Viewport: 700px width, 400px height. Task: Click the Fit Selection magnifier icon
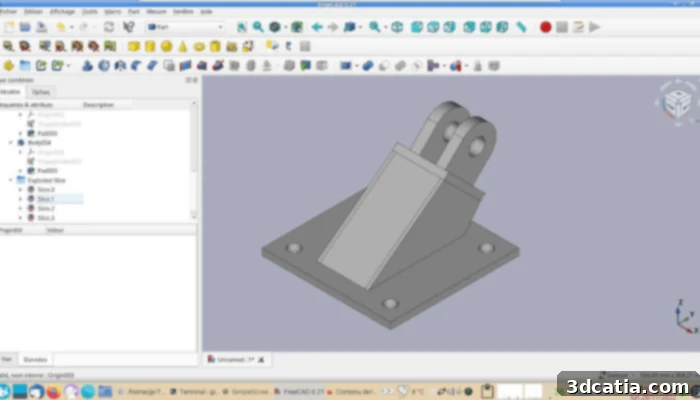pyautogui.click(x=258, y=27)
